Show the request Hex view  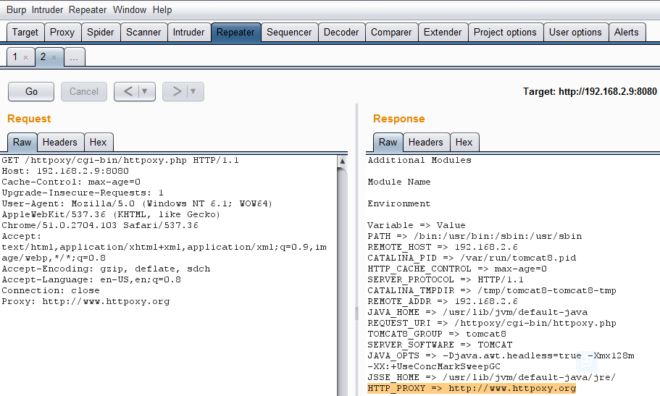[98, 142]
